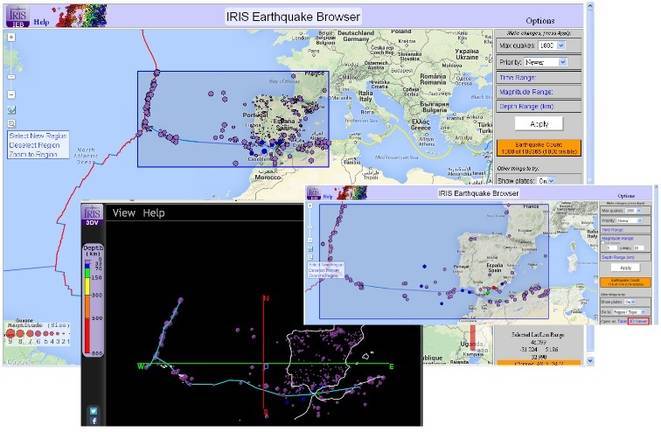Click the IRIS IEB logo in the large browser window

tap(17, 16)
